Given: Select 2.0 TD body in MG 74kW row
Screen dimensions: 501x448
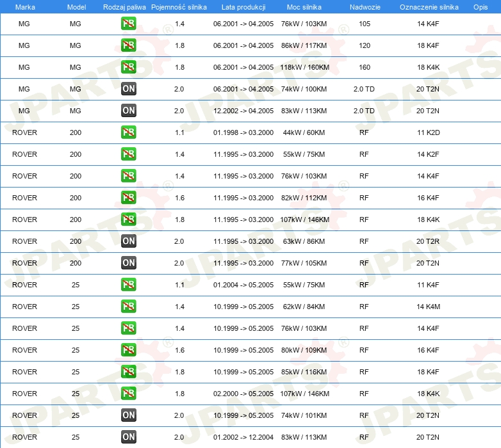Looking at the screenshot, I should (364, 89).
